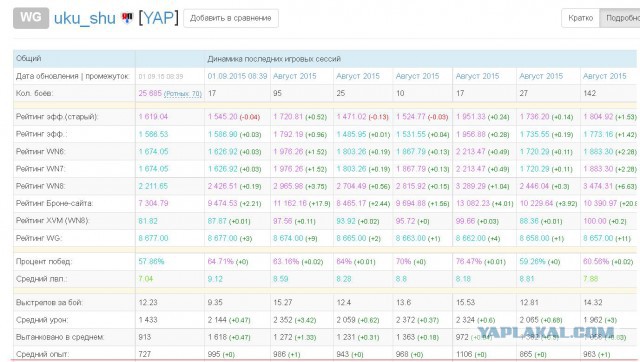Open the YAP clan link
Screen dimensions: 640x362
(158, 18)
